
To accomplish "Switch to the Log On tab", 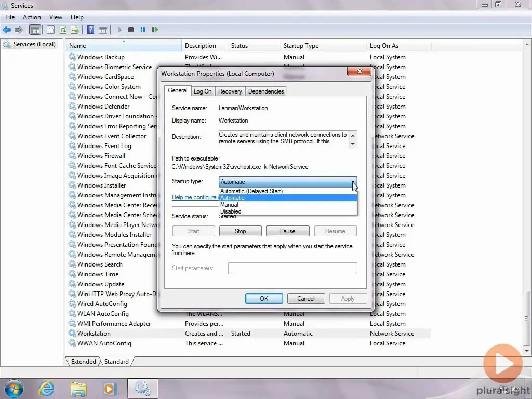I will [x=203, y=91].
